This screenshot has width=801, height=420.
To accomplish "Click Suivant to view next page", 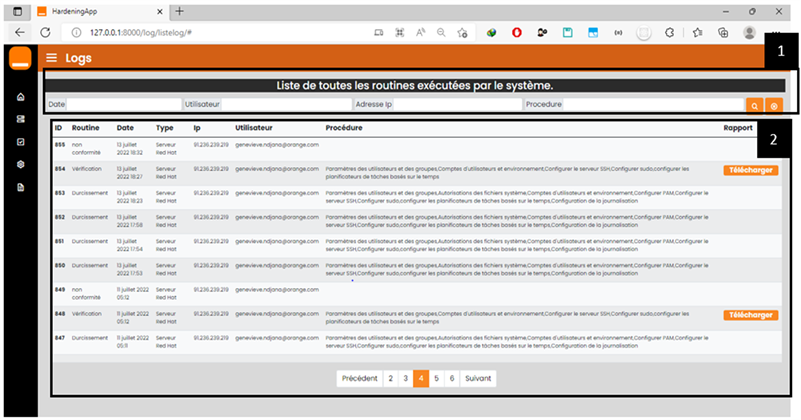I will [478, 379].
